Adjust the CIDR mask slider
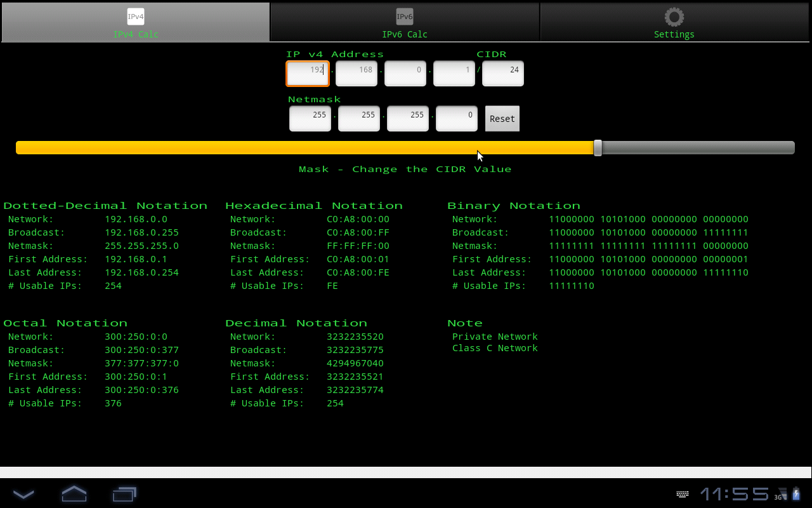 point(597,147)
